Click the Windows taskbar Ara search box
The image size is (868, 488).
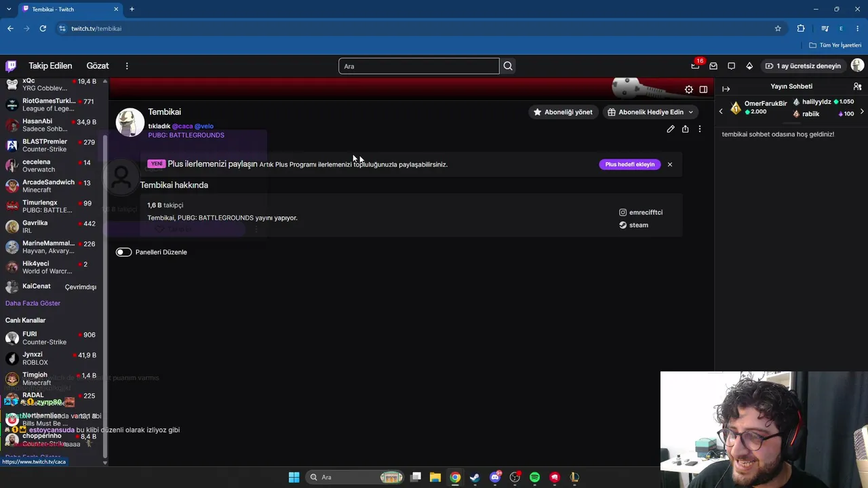pyautogui.click(x=354, y=477)
